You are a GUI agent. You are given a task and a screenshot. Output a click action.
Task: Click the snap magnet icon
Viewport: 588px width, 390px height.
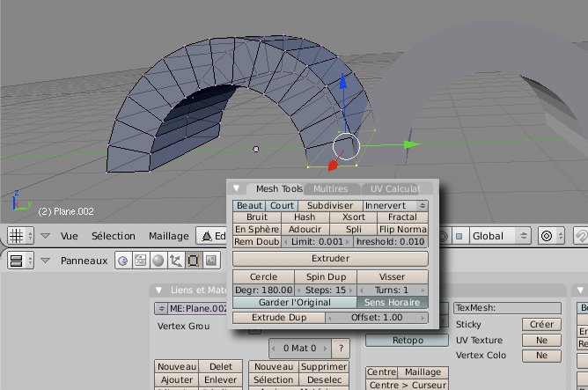click(x=581, y=236)
